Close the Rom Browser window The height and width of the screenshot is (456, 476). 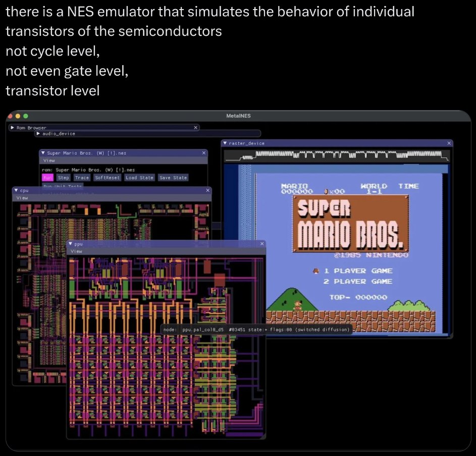[x=195, y=128]
